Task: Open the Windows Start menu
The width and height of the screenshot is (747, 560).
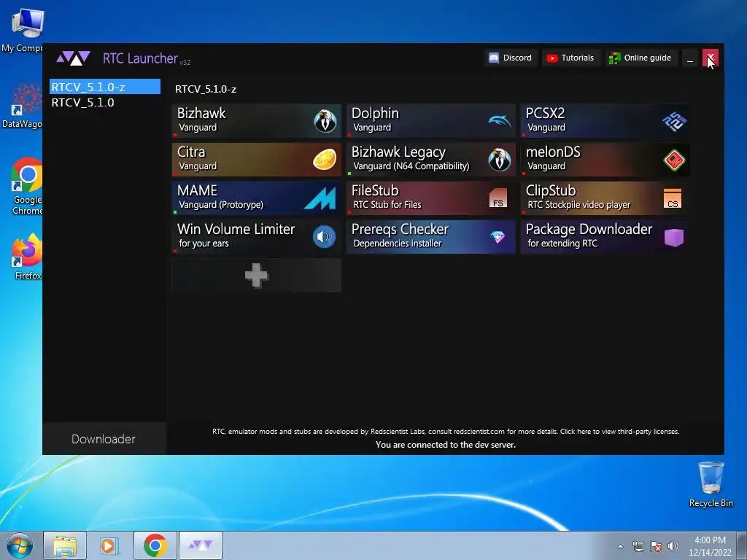Action: tap(20, 545)
